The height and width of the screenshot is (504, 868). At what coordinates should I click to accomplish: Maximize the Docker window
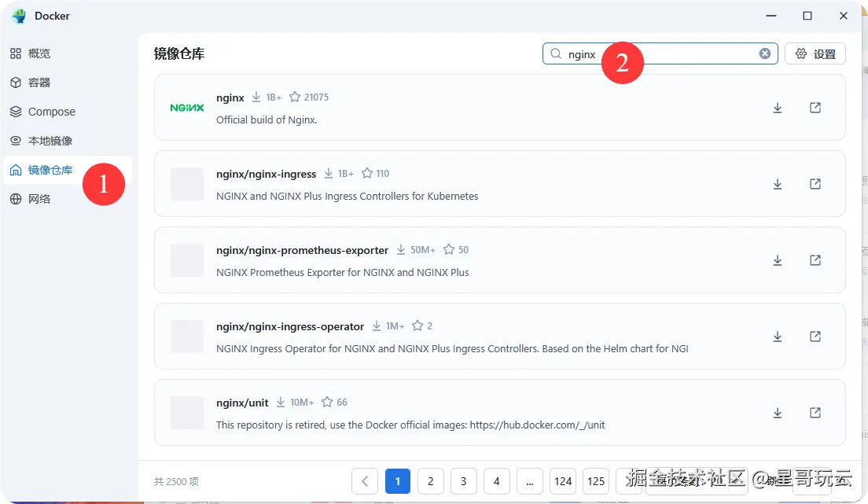coord(807,16)
